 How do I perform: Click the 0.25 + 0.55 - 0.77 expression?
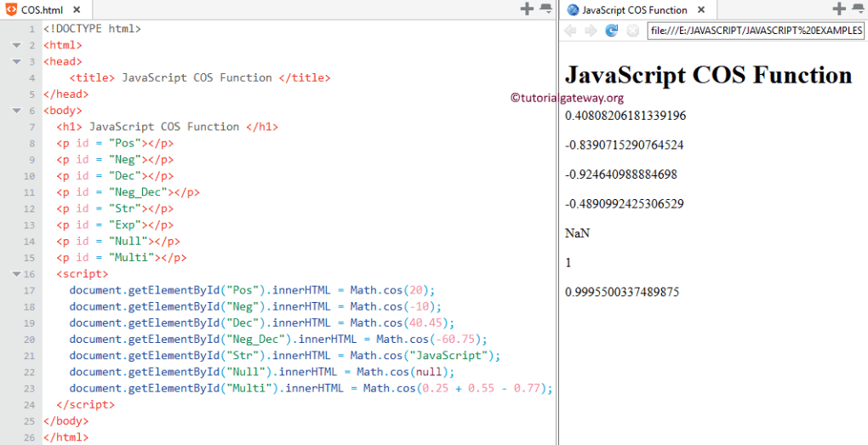tap(481, 388)
